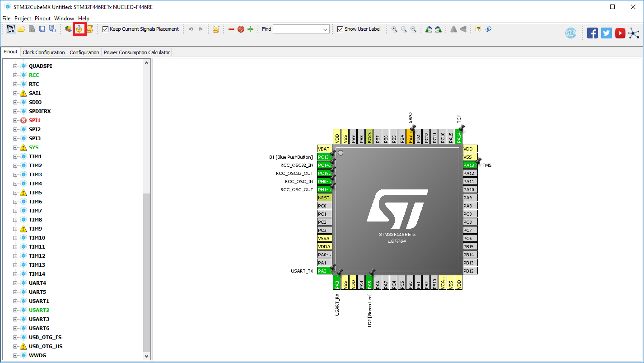The height and width of the screenshot is (363, 644).
Task: Select the USART1 tree item
Action: (39, 301)
